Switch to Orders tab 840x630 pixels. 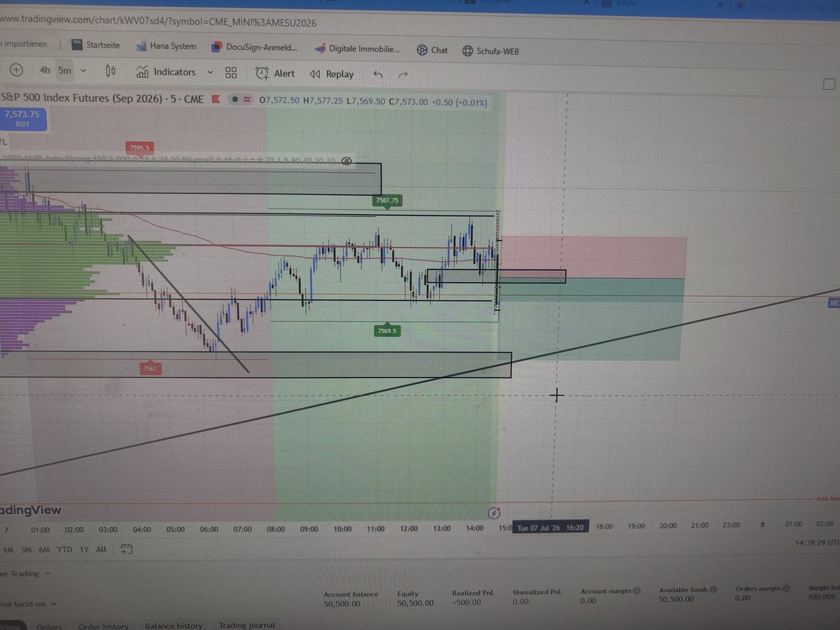pos(49,626)
